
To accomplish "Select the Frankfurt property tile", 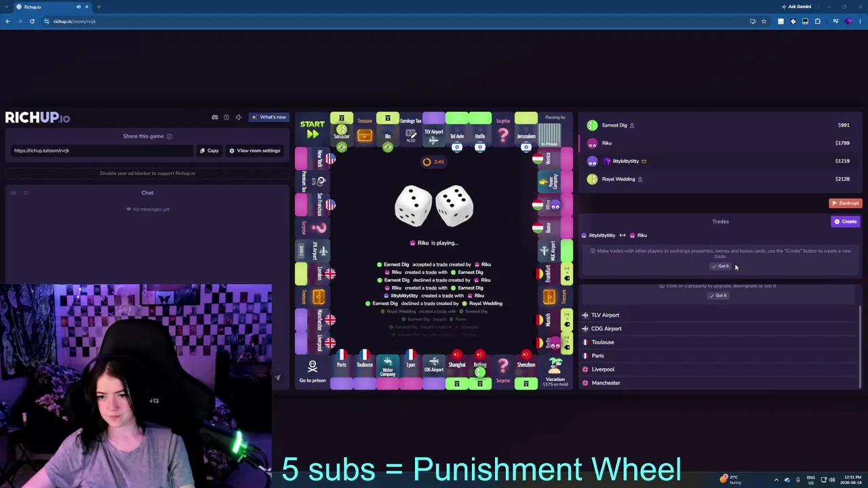I will point(555,274).
